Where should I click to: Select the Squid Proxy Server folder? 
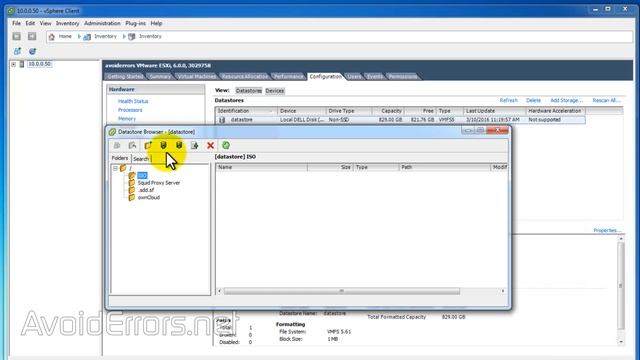pos(159,183)
